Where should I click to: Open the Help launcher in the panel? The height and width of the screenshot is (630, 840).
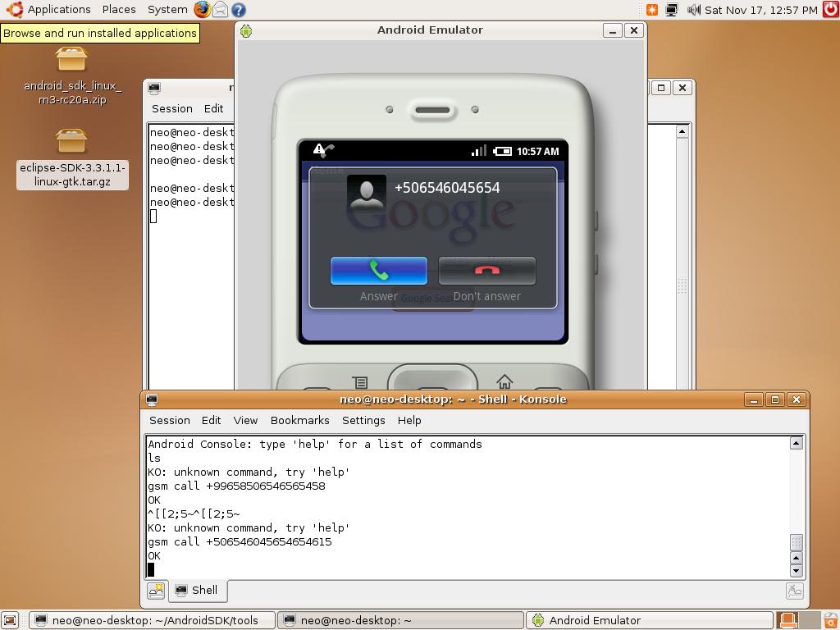(x=239, y=10)
